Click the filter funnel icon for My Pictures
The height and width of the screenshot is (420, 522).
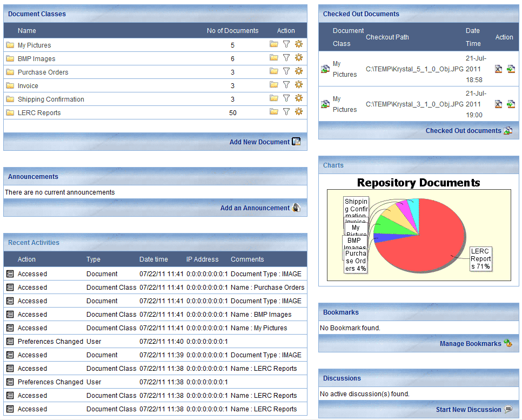[286, 44]
